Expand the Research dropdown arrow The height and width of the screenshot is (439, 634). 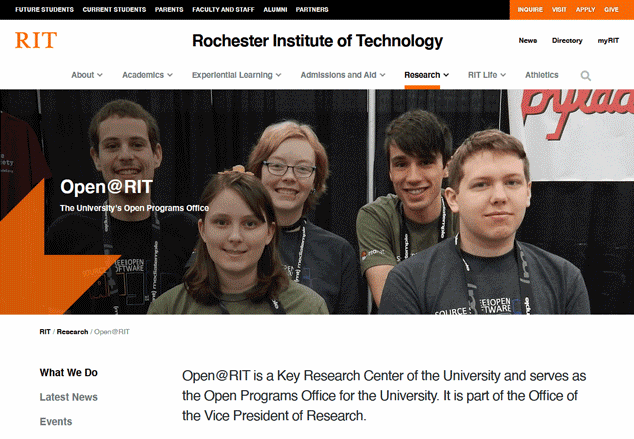tap(446, 75)
